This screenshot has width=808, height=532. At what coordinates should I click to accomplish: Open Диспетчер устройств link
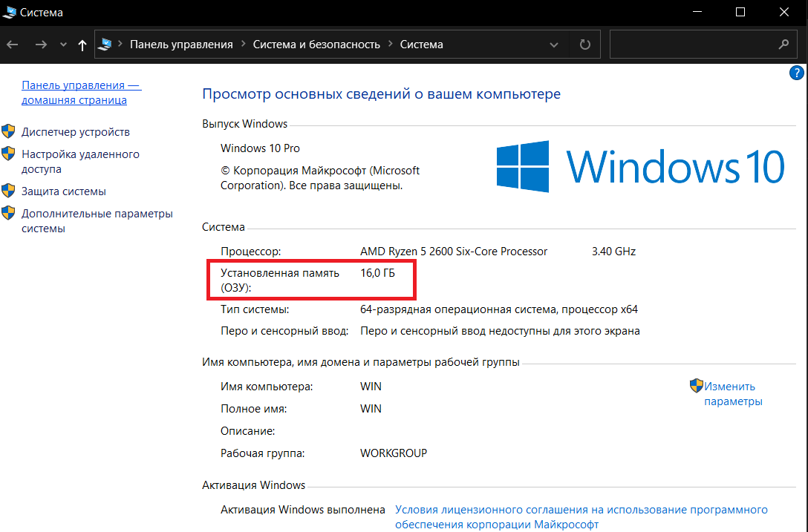pyautogui.click(x=76, y=132)
